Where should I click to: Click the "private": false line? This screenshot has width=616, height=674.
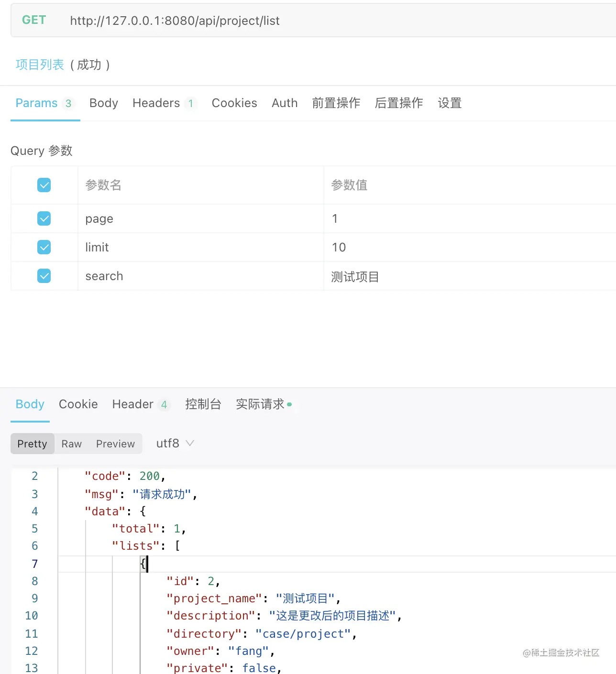click(x=224, y=668)
